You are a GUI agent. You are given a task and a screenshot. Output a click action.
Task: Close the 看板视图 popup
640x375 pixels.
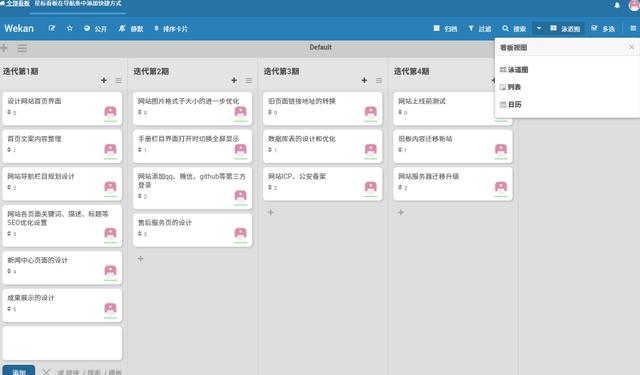(x=631, y=47)
